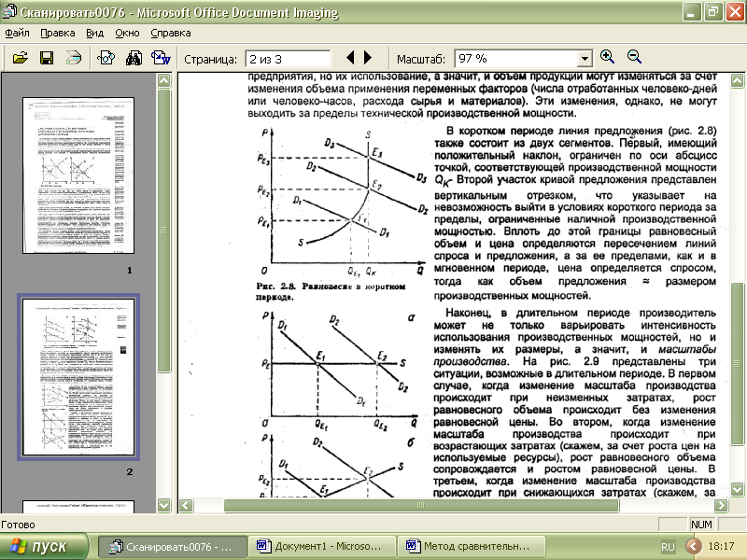Click the Страница: label
747x560 pixels.
coord(210,59)
